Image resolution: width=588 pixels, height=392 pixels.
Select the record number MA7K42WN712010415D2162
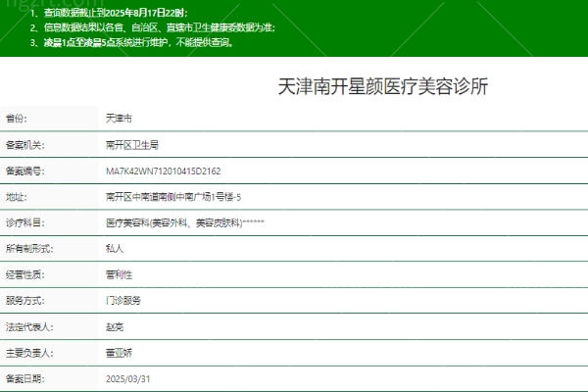coord(163,171)
